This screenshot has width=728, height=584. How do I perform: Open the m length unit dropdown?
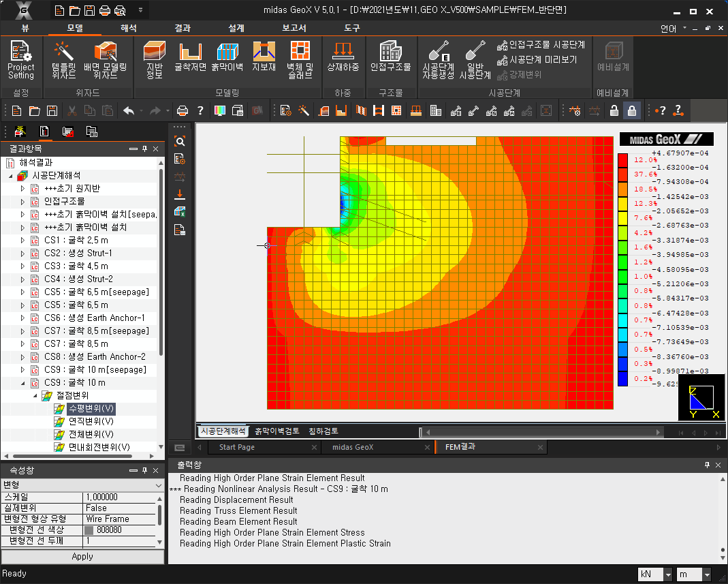pyautogui.click(x=708, y=574)
